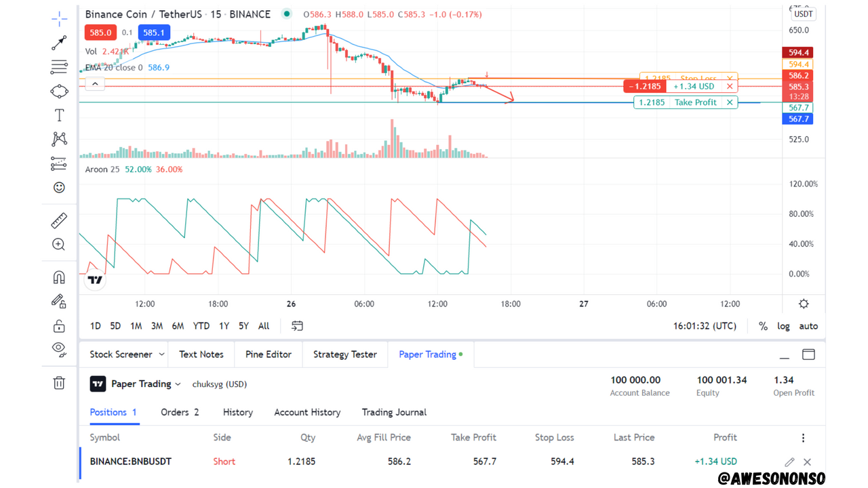This screenshot has width=868, height=488.
Task: Open the Paper Trading tab
Action: [431, 354]
